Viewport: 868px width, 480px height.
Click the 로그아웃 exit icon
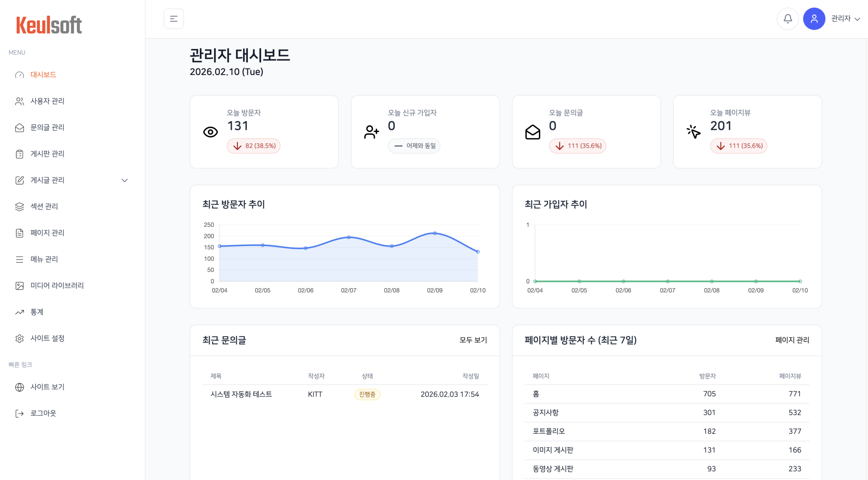19,413
